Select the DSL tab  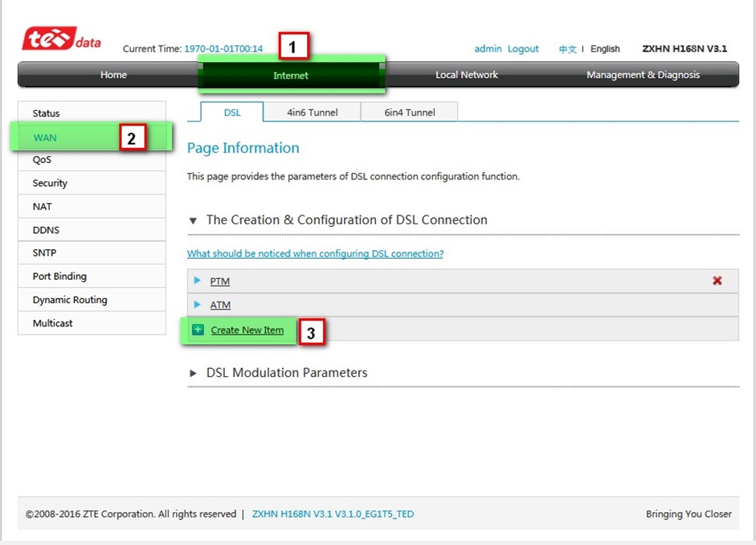[x=232, y=113]
